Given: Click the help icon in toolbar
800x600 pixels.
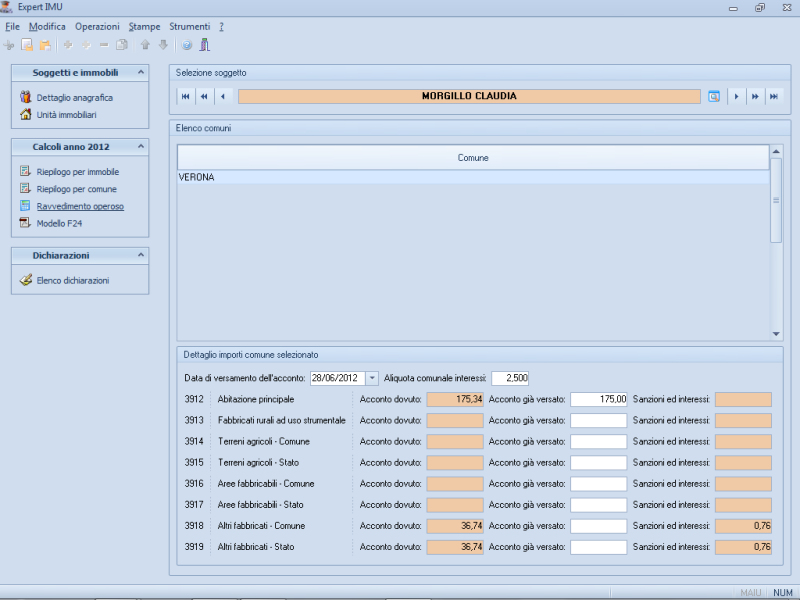Looking at the screenshot, I should pyautogui.click(x=186, y=45).
